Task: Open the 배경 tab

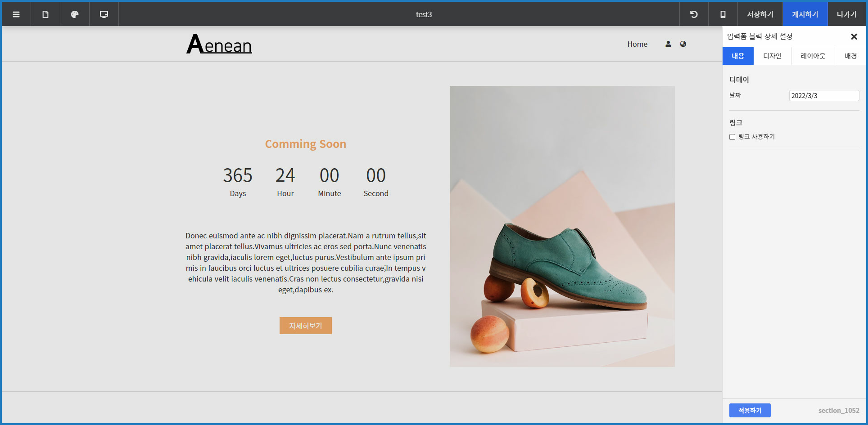Action: tap(850, 56)
